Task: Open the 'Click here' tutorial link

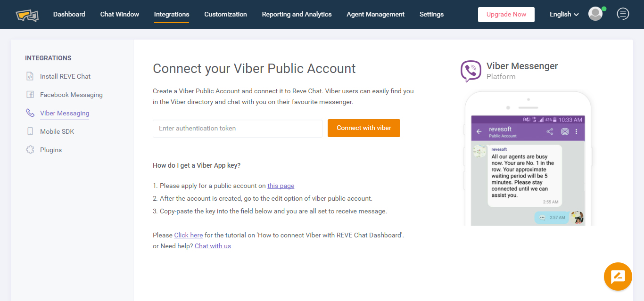Action: pos(189,235)
